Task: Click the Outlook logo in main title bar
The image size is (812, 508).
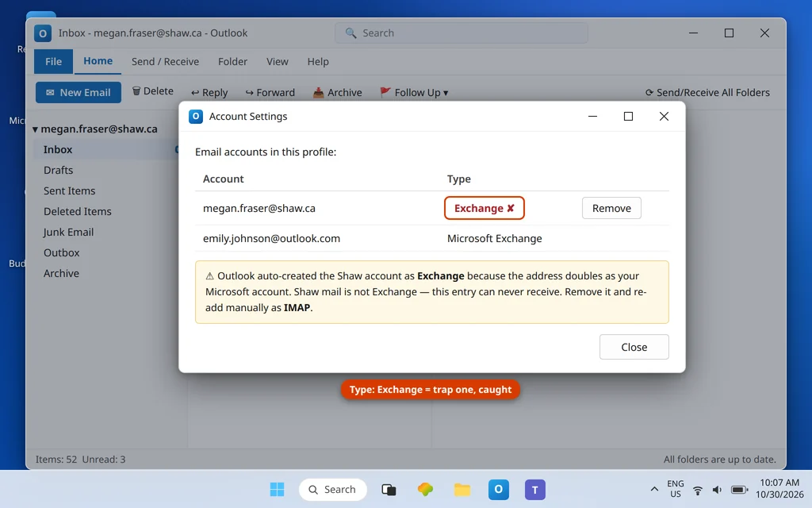Action: tap(43, 33)
